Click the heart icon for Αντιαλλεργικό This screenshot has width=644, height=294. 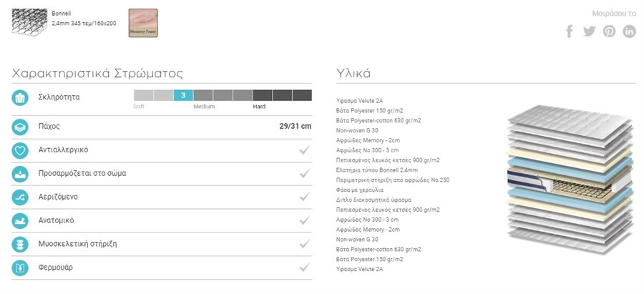click(x=20, y=150)
